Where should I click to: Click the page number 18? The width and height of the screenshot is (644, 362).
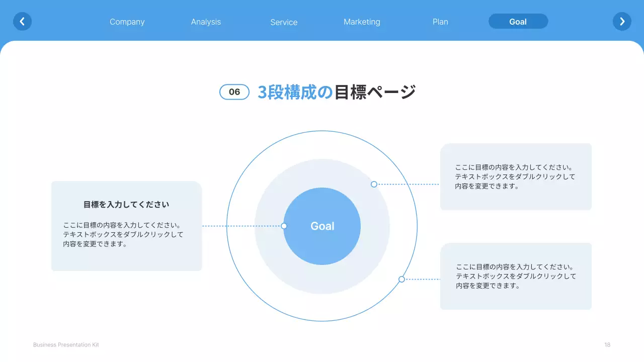pyautogui.click(x=607, y=344)
